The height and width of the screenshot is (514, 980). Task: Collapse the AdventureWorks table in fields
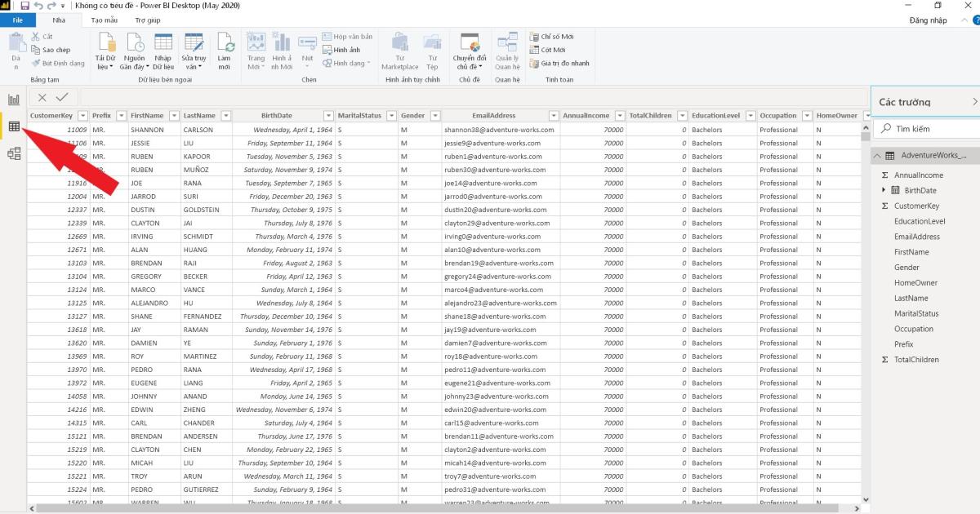coord(876,155)
